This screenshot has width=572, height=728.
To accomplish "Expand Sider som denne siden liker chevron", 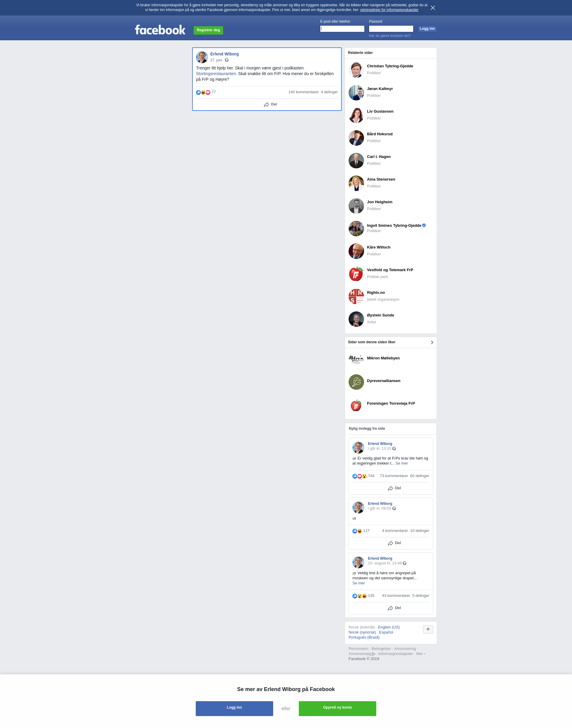I will coord(432,342).
